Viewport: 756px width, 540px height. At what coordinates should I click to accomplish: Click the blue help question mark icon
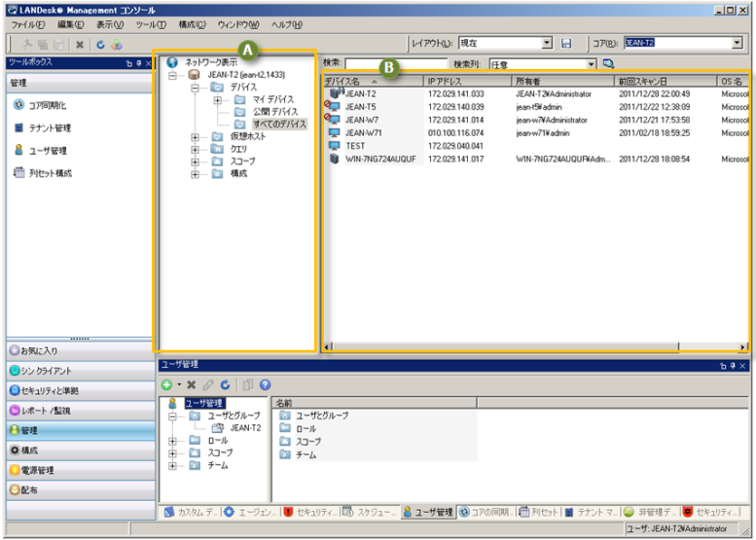(265, 384)
